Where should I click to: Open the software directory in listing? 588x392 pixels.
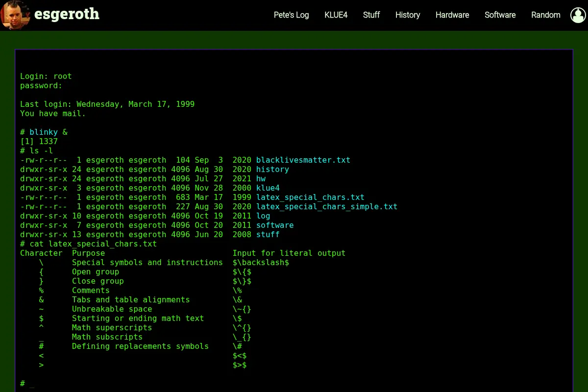point(275,225)
